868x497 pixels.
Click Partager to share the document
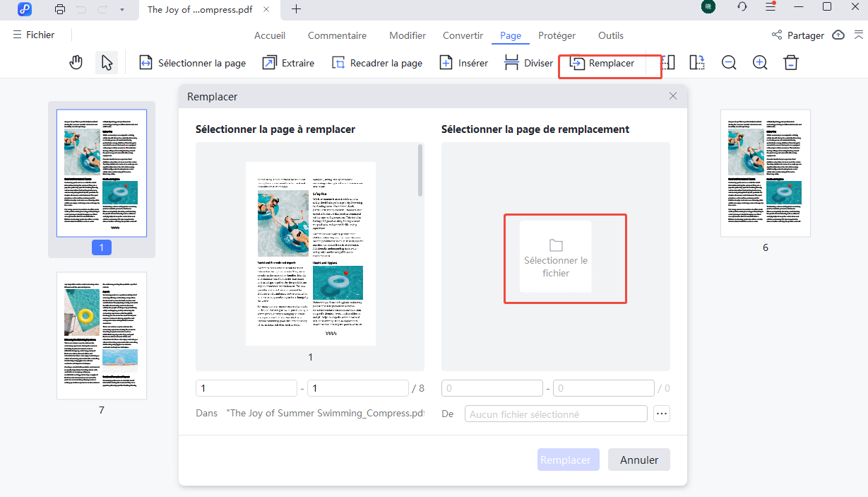coord(797,35)
